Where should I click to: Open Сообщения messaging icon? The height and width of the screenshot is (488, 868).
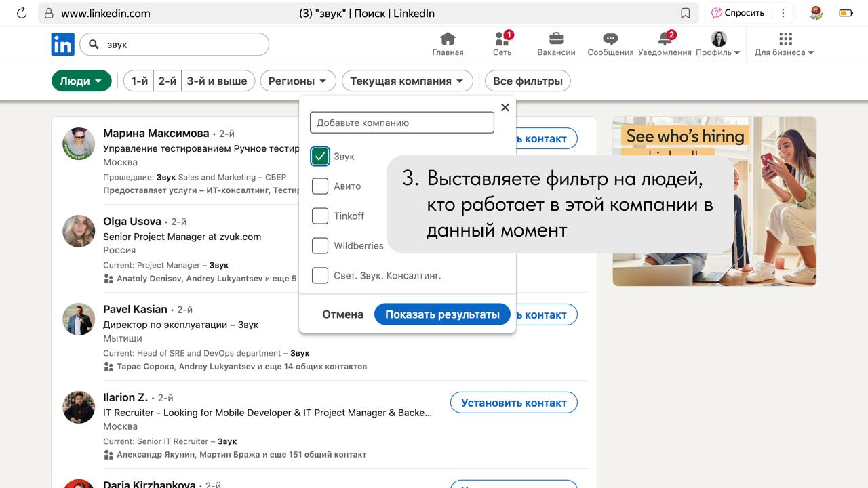610,39
